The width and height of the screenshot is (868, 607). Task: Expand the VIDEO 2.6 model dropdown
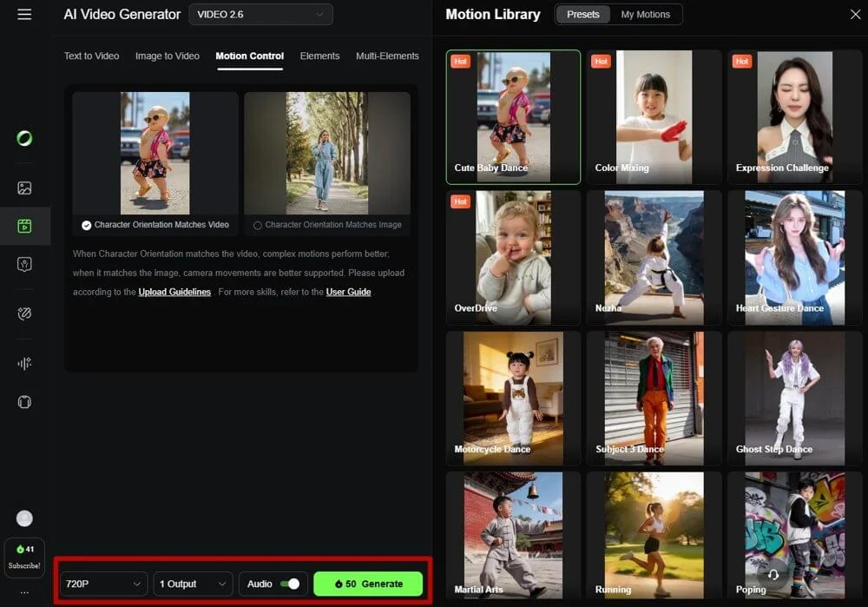point(260,15)
